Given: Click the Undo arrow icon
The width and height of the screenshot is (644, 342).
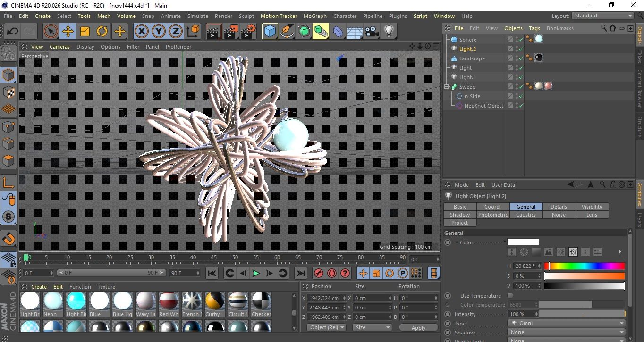Looking at the screenshot, I should coord(13,32).
